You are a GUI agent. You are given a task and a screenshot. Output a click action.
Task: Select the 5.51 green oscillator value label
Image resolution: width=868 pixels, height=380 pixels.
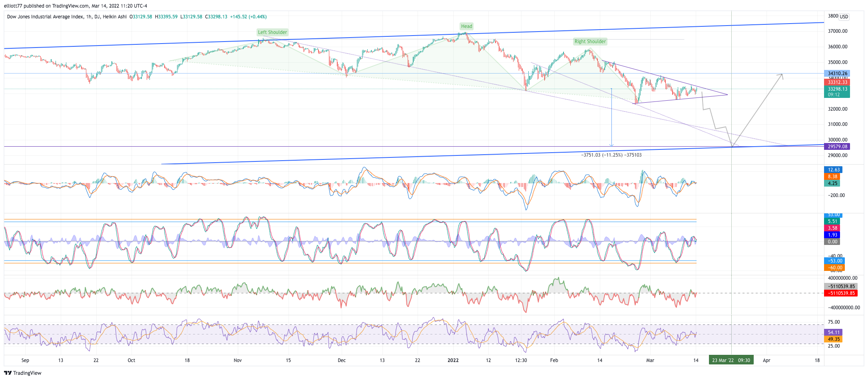coord(832,221)
